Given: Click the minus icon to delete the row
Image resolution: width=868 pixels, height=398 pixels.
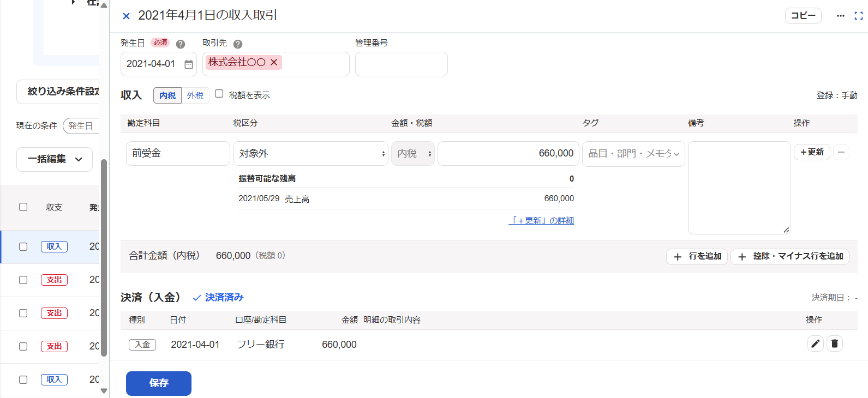Looking at the screenshot, I should coord(841,152).
